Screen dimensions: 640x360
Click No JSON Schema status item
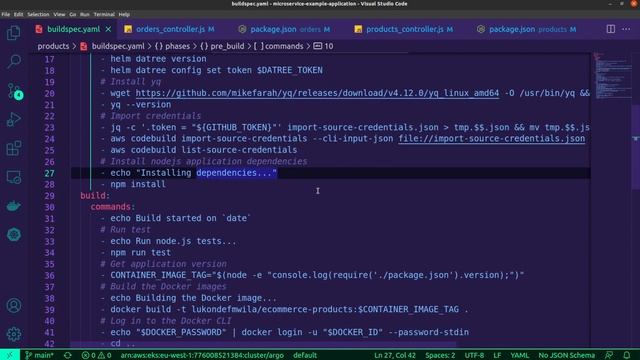pyautogui.click(x=567, y=355)
